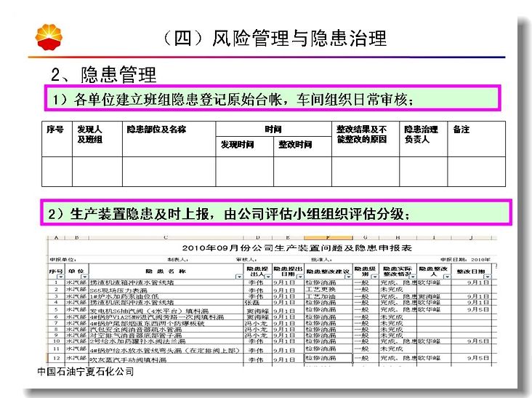The image size is (532, 398).
Task: Select cell 4#锅炉给水放水管线弯头漏 in row 11
Action: tap(166, 350)
